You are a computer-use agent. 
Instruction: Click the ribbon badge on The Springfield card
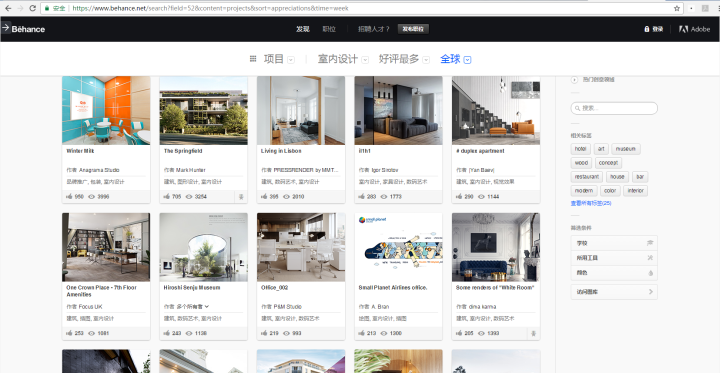[x=241, y=197]
